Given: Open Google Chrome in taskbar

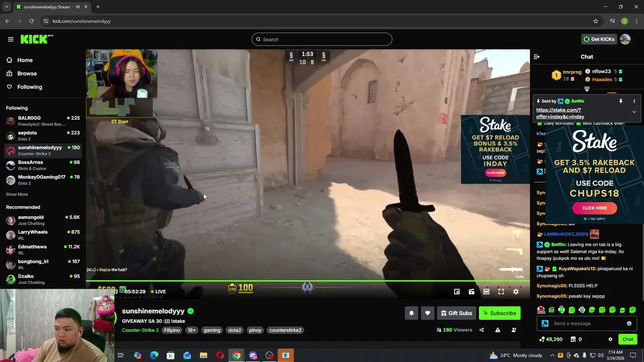Looking at the screenshot, I should coord(236,355).
